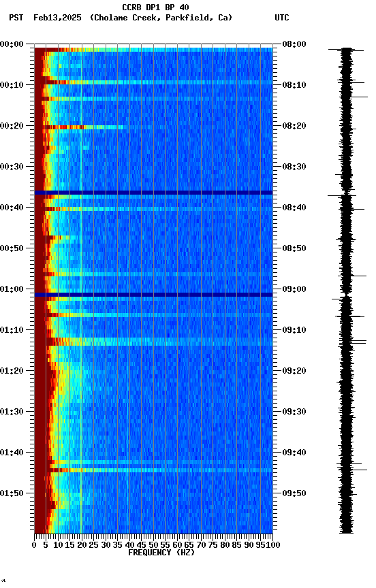The width and height of the screenshot is (376, 588).
Task: Click the 09:50 UTC time label
Action: click(x=294, y=493)
